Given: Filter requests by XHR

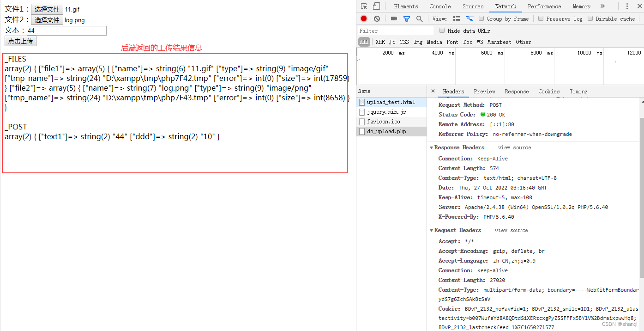Looking at the screenshot, I should (380, 42).
